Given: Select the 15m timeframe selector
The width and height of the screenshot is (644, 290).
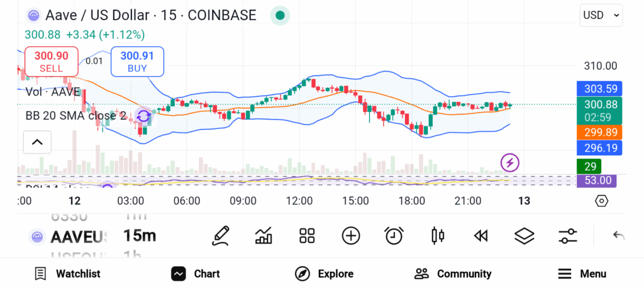Looking at the screenshot, I should click(x=140, y=236).
